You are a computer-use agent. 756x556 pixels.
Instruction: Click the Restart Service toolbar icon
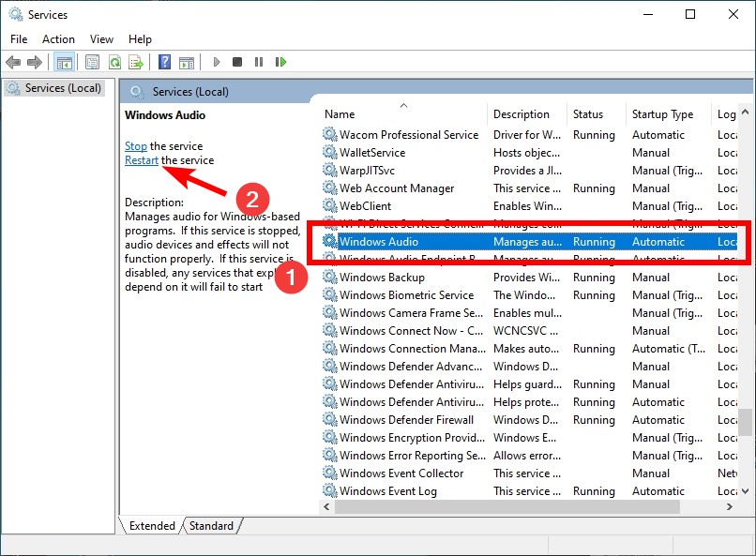(x=280, y=62)
